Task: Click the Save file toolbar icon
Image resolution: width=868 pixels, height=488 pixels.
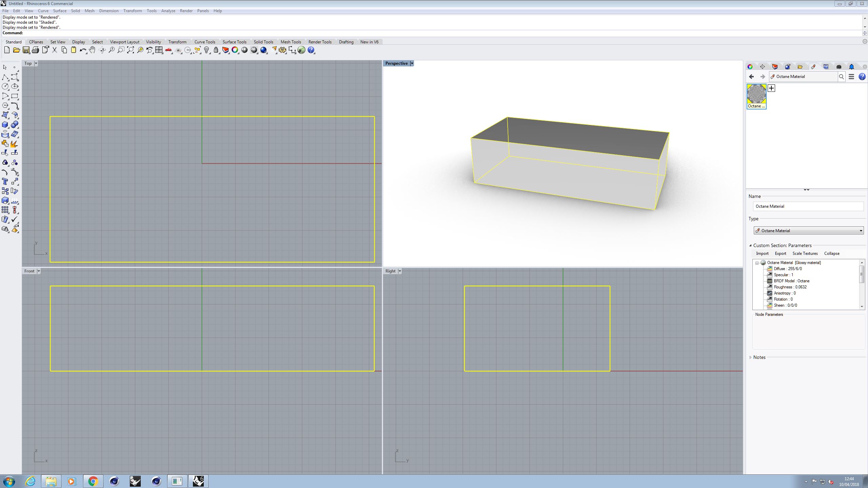Action: click(x=26, y=50)
